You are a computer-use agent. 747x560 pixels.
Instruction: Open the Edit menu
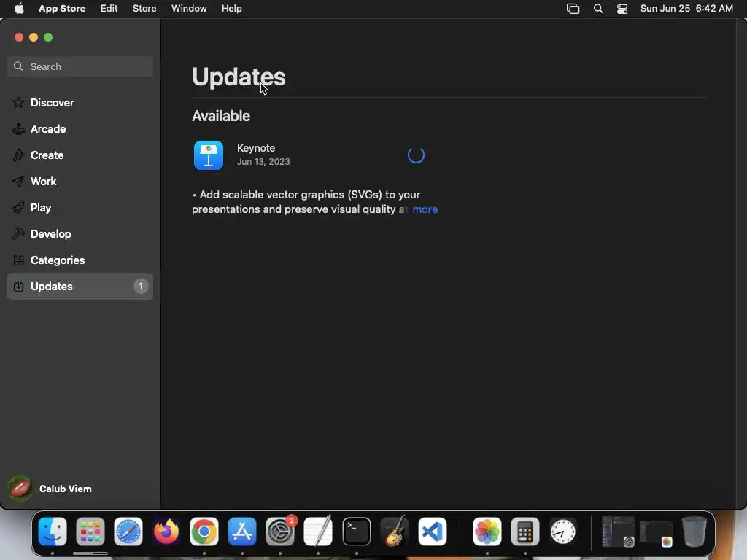pos(109,8)
